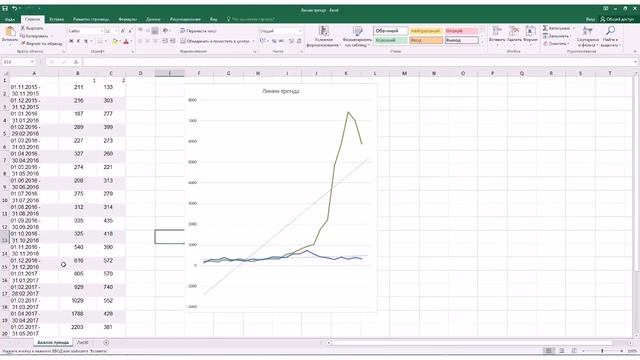The image size is (640, 360).
Task: Apply the Плохой cell style
Action: (461, 31)
